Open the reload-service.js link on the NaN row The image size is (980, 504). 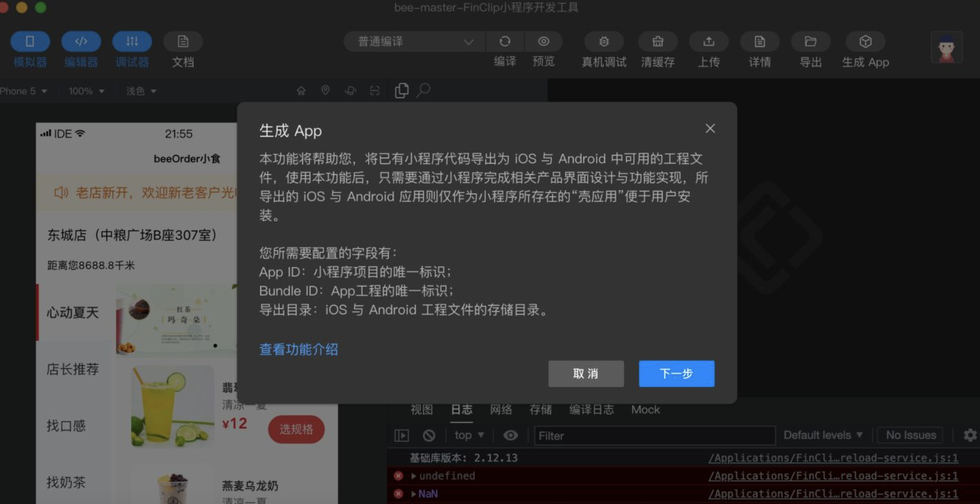833,493
